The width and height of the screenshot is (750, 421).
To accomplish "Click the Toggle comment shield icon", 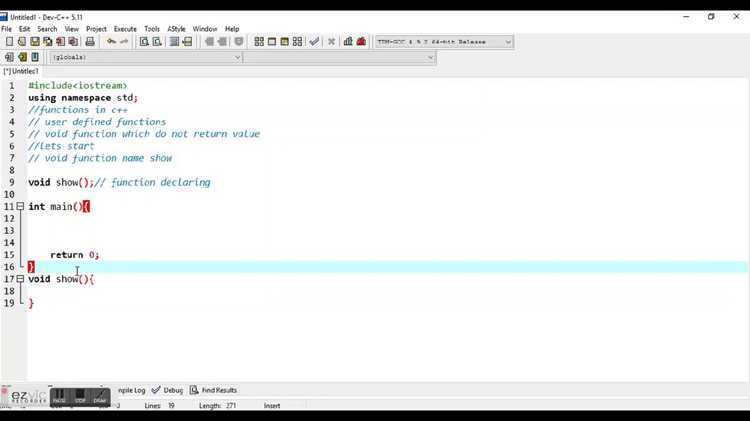I will click(239, 42).
